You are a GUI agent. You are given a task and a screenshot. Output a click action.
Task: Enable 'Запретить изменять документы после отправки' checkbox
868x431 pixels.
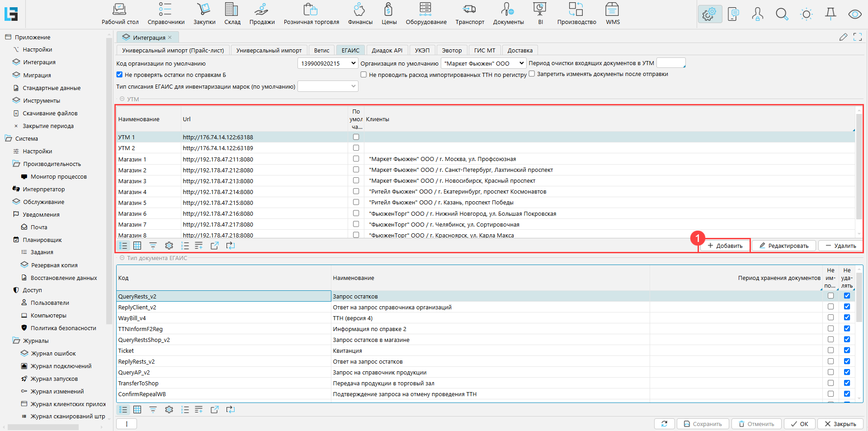(532, 74)
